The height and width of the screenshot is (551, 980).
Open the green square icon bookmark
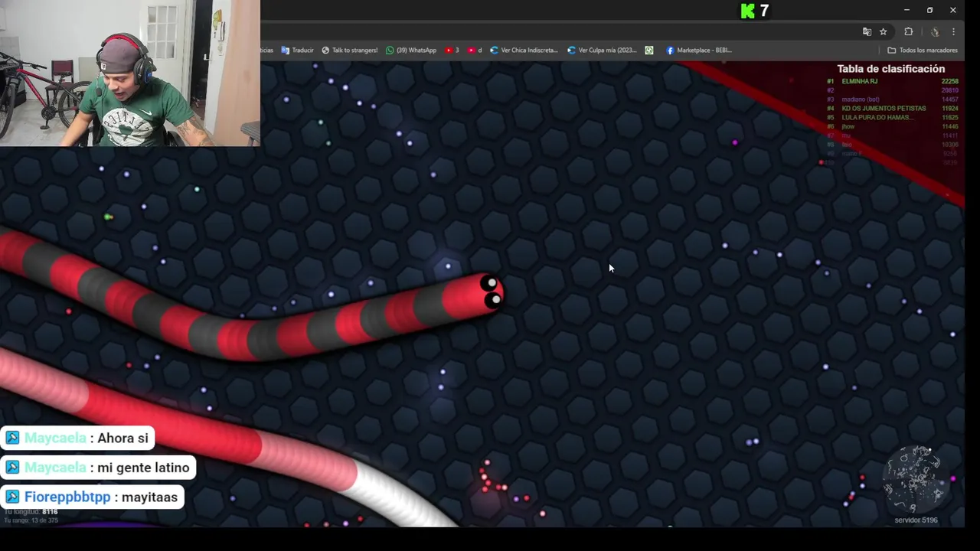tap(649, 51)
